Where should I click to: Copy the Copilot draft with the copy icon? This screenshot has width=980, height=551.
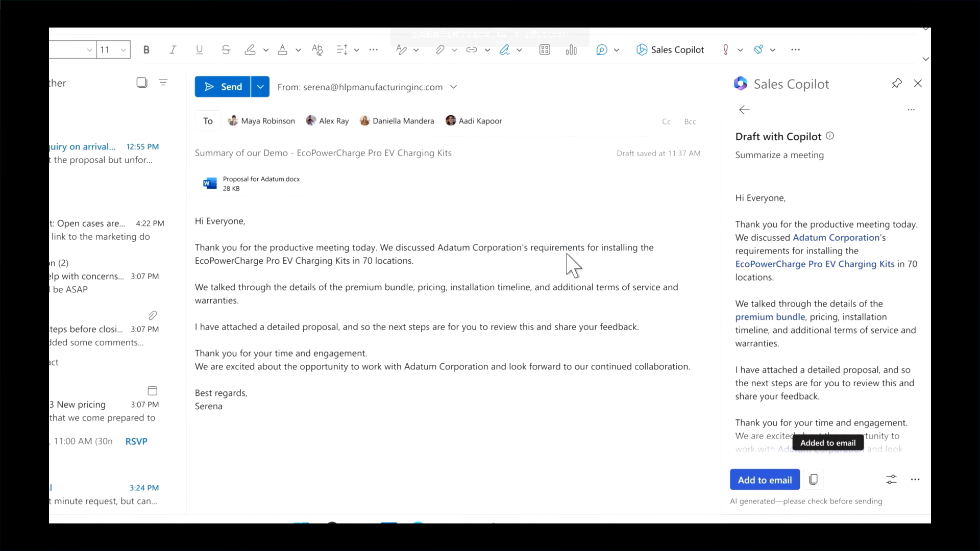814,480
